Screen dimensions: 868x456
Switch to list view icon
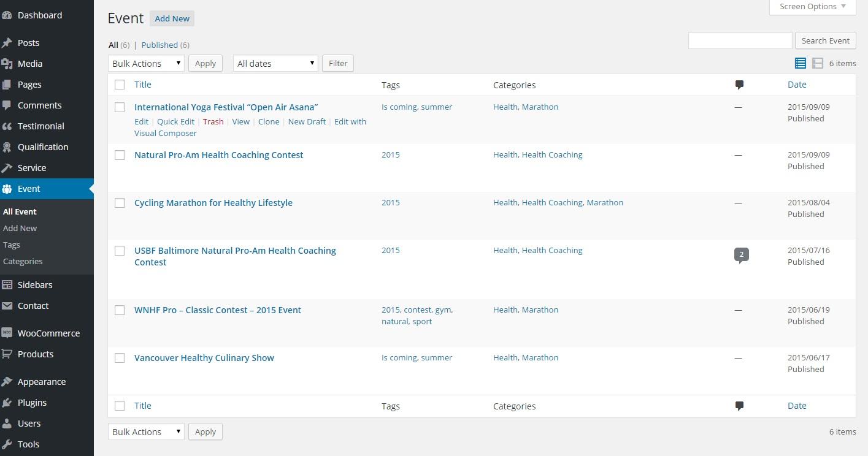pyautogui.click(x=800, y=63)
